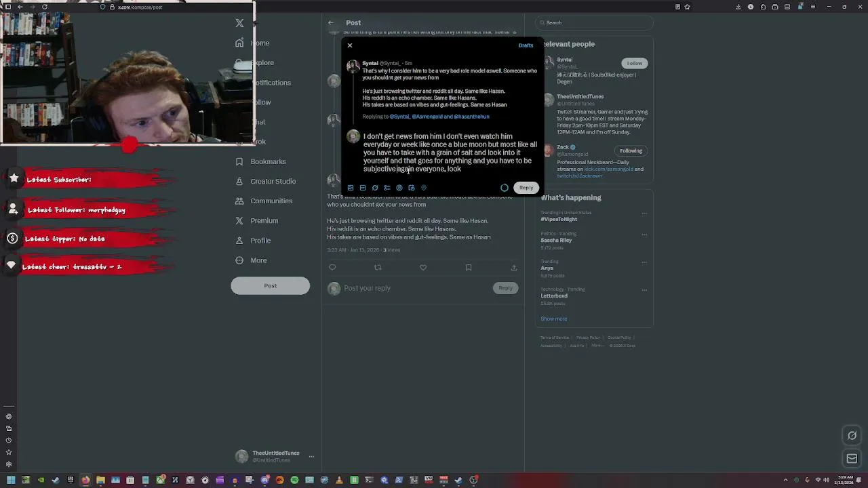Open Profile in the sidebar
This screenshot has width=868, height=488.
(x=254, y=240)
